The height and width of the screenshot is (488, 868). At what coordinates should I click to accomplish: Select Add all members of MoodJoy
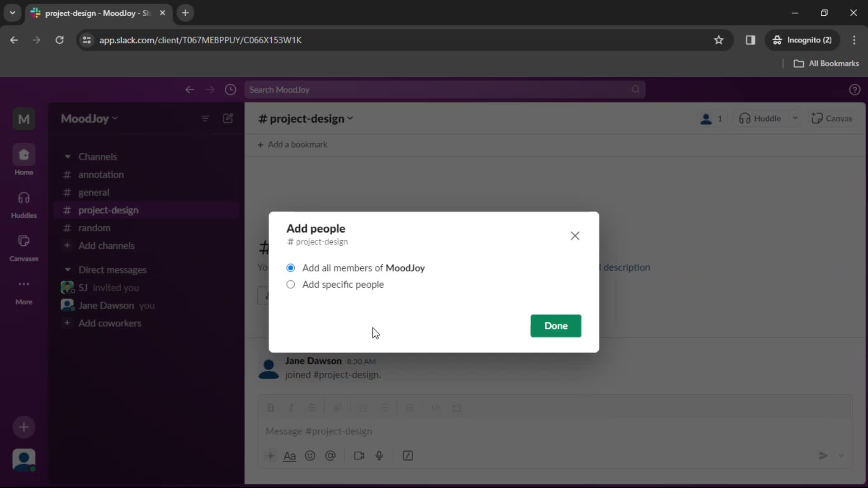291,267
